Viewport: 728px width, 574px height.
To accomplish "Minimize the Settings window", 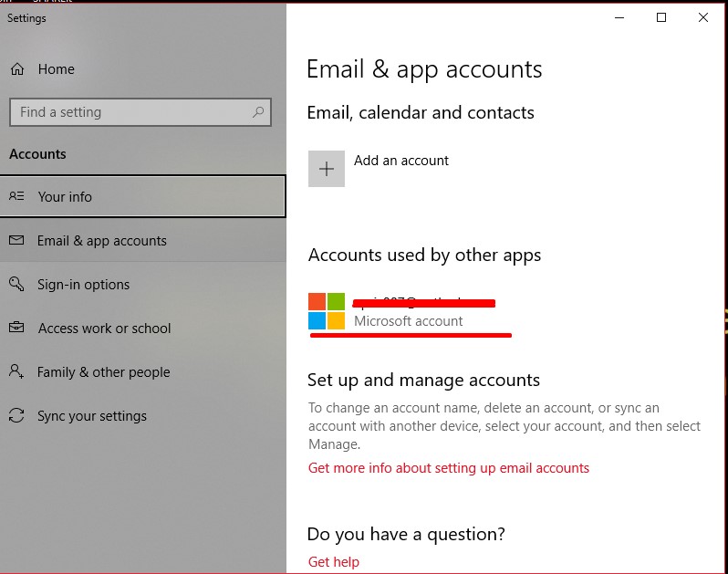I will [x=619, y=17].
